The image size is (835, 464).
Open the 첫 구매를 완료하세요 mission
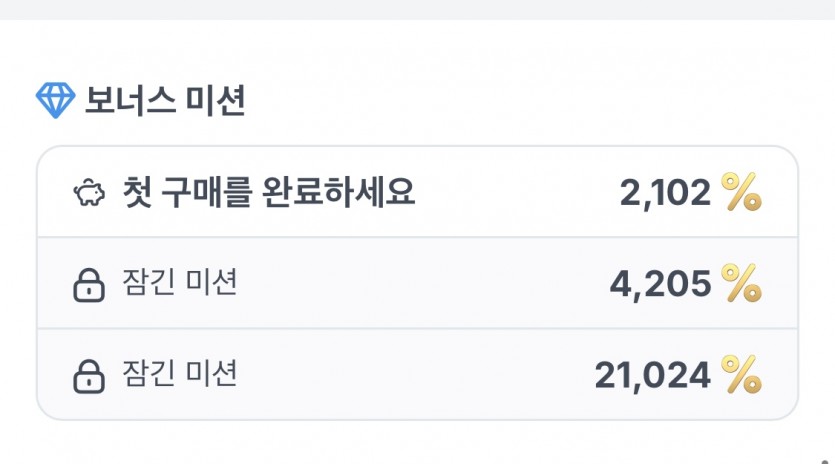click(x=268, y=192)
